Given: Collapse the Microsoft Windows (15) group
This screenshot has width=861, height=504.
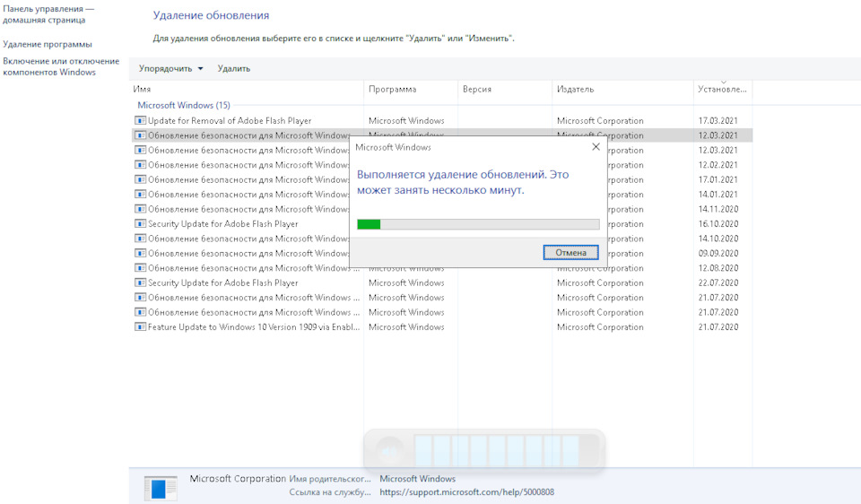Looking at the screenshot, I should click(x=183, y=105).
